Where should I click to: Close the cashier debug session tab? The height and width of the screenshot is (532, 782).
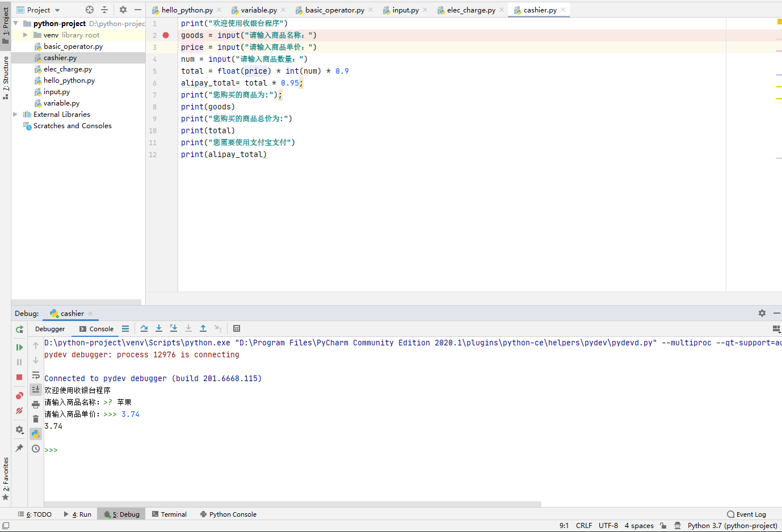click(x=90, y=314)
